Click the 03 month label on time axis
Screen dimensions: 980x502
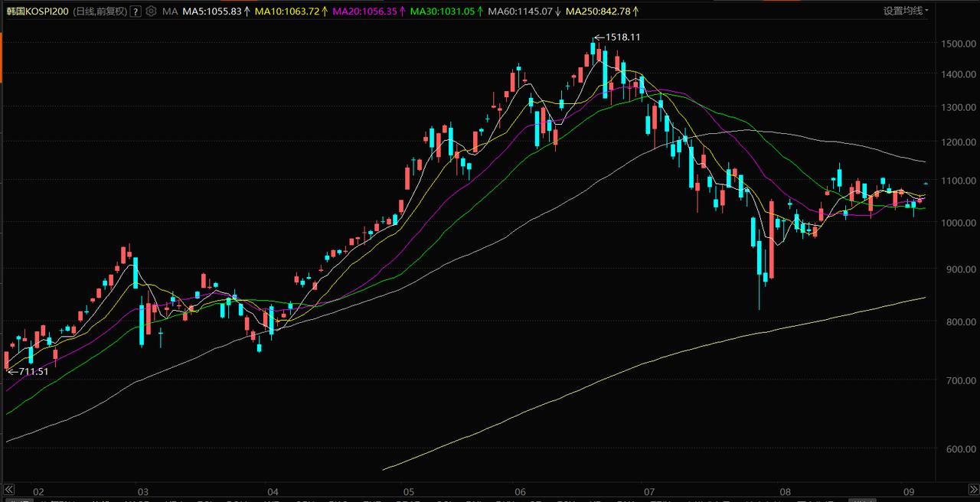(x=142, y=492)
